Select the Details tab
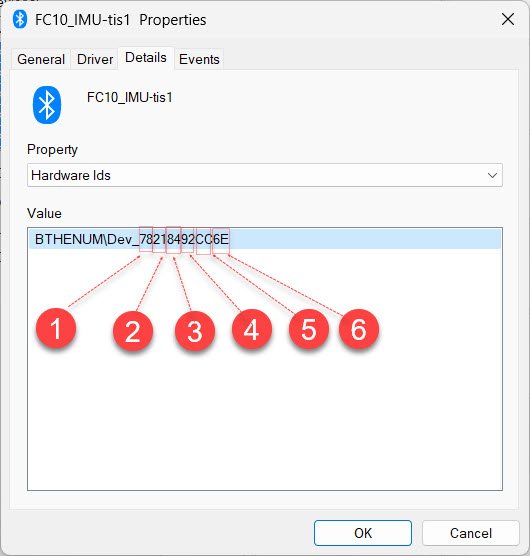 [x=146, y=58]
